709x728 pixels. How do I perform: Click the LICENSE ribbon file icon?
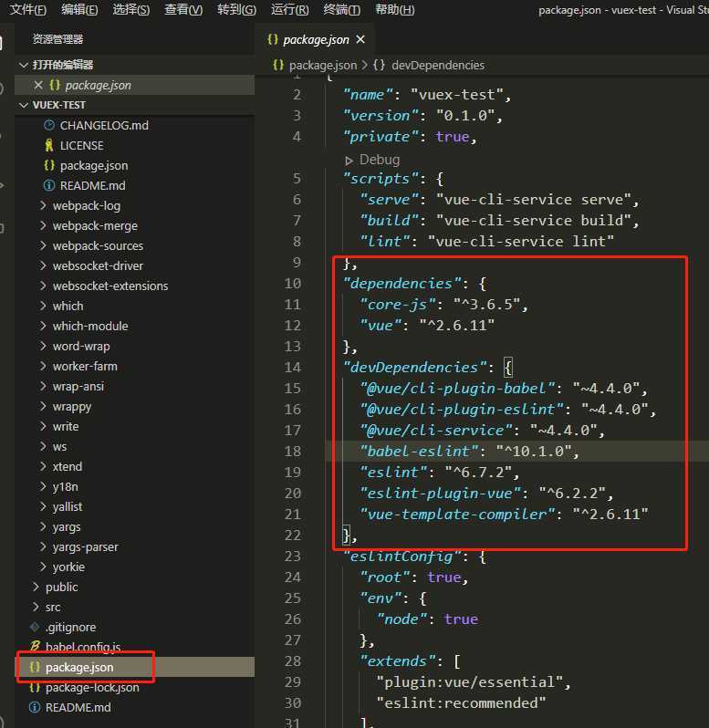tap(48, 146)
